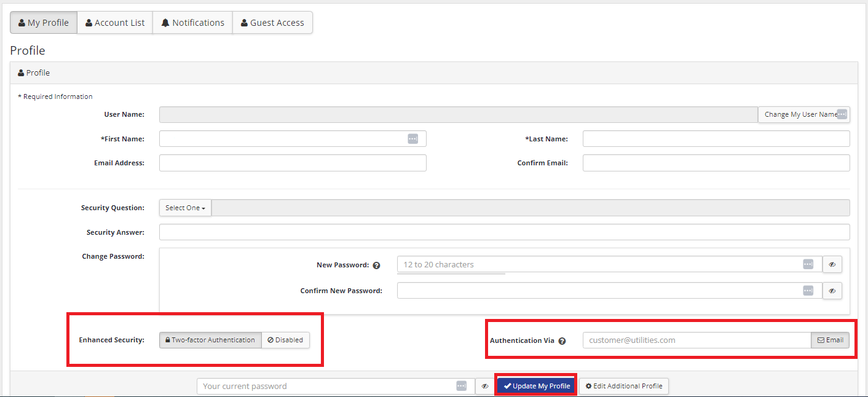Viewport: 868px width, 397px height.
Task: Reveal current password using eye icon
Action: (484, 386)
